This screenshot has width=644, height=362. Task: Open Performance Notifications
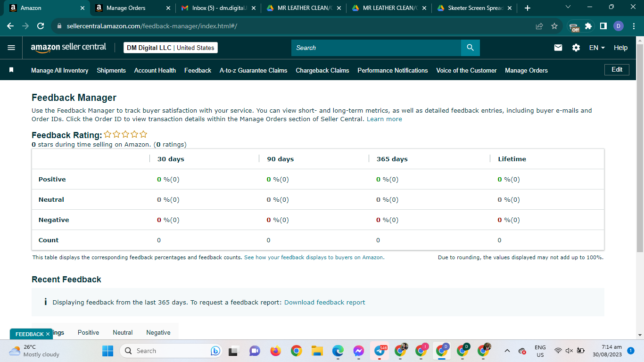tap(393, 70)
